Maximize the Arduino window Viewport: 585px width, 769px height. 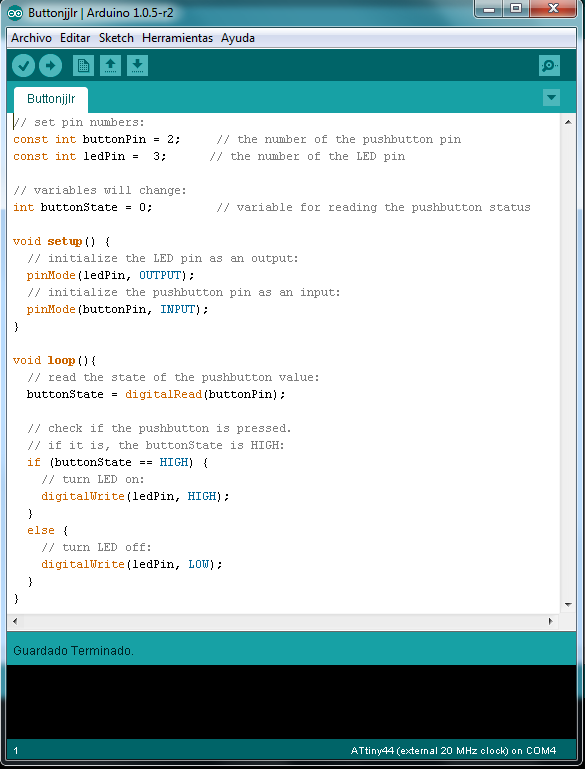tap(516, 8)
